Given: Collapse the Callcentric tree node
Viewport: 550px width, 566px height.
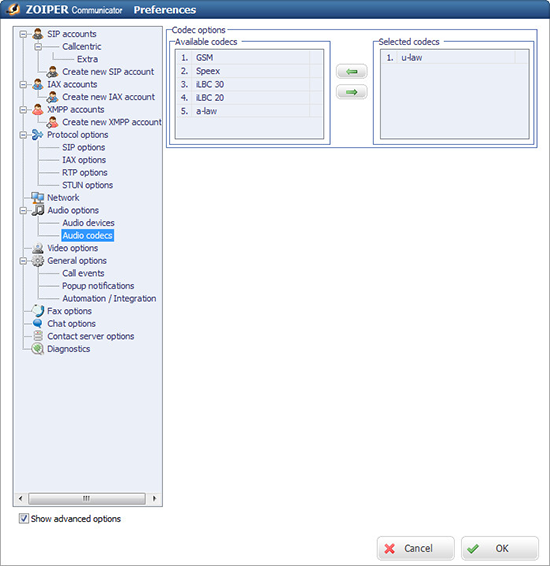Looking at the screenshot, I should click(38, 47).
